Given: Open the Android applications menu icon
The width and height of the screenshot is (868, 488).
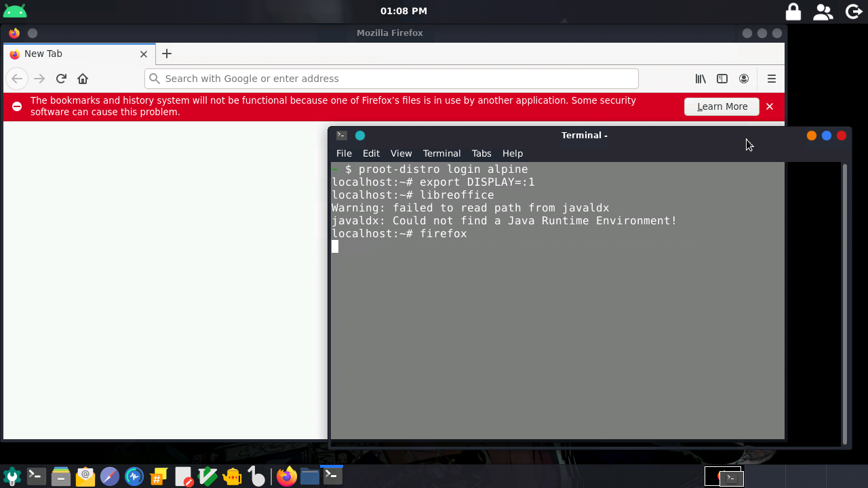Looking at the screenshot, I should (x=14, y=11).
